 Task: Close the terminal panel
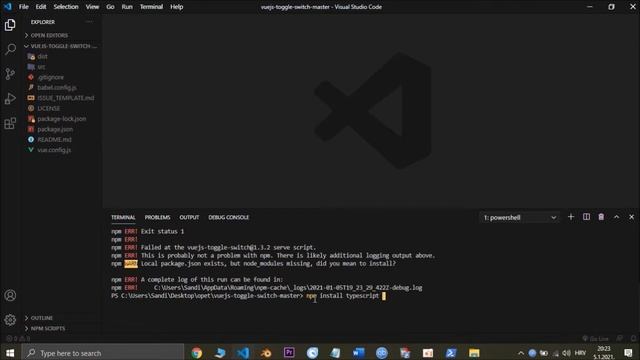pyautogui.click(x=631, y=217)
